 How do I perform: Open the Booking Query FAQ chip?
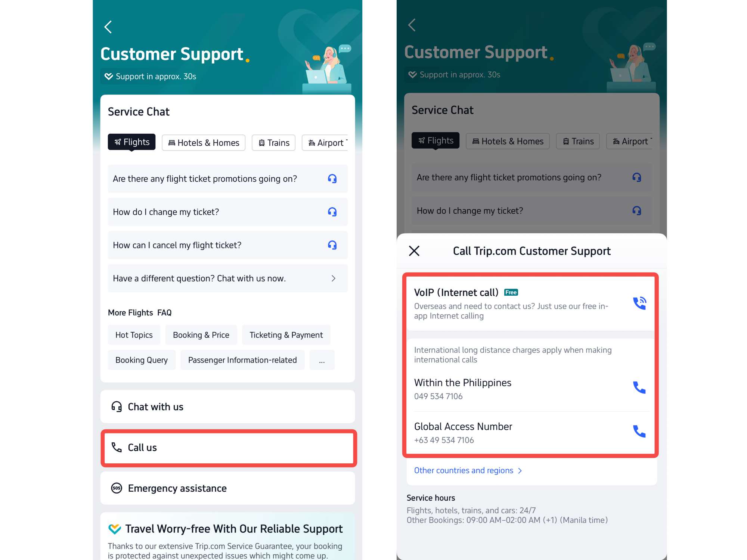142,360
